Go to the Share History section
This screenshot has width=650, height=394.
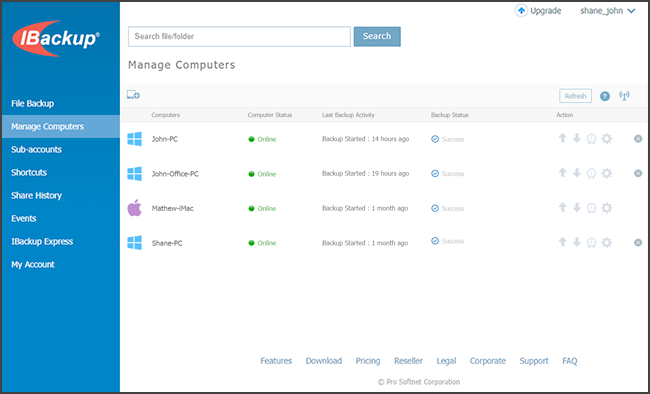point(36,195)
